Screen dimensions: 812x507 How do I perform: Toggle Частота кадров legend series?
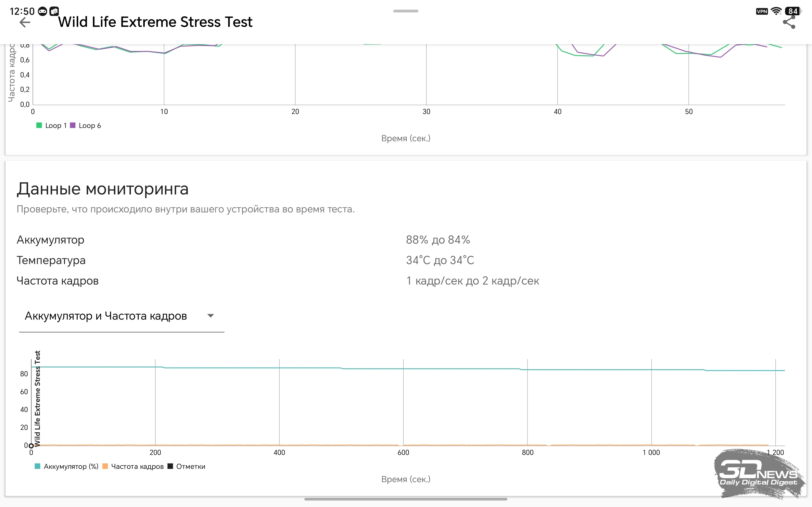[x=133, y=466]
